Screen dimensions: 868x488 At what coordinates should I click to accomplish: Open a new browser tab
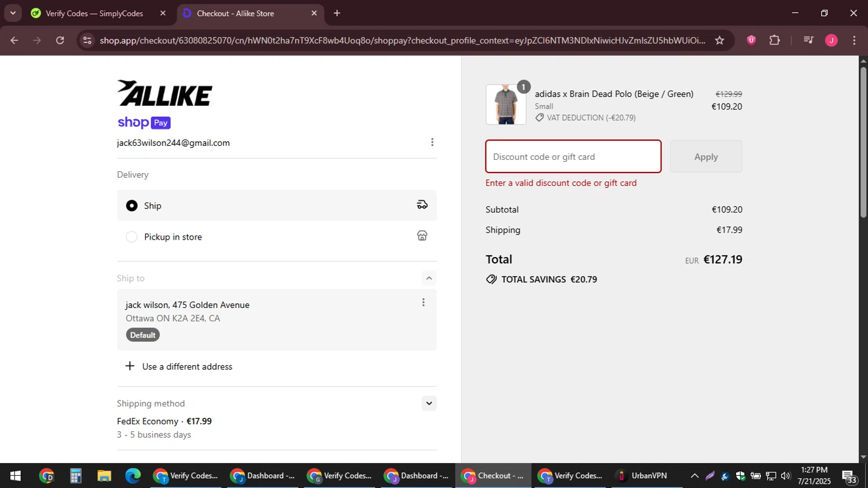pos(337,13)
